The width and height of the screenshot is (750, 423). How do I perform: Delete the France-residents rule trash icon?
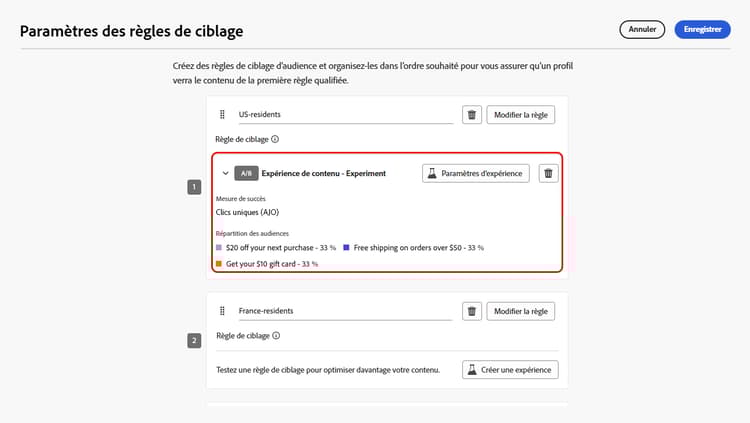click(x=472, y=311)
